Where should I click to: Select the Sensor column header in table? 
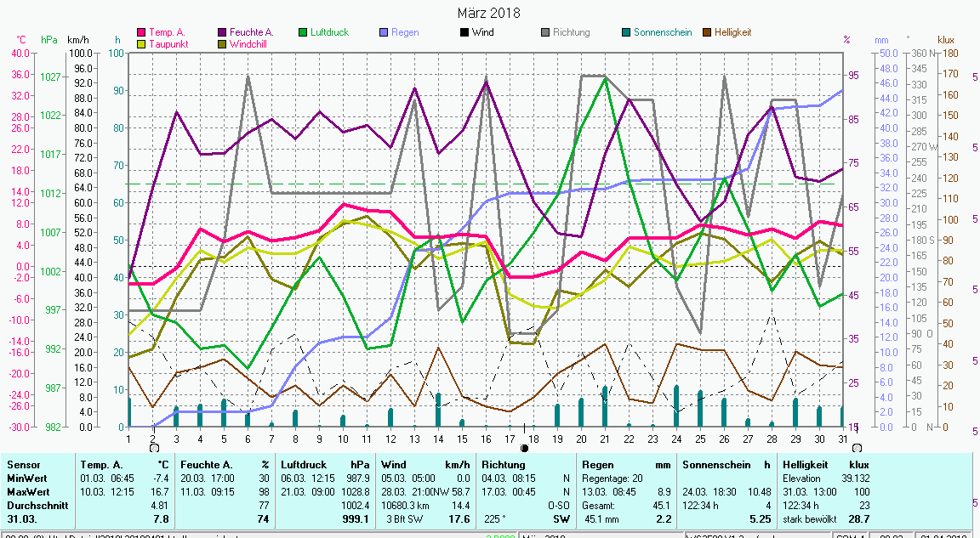click(23, 465)
